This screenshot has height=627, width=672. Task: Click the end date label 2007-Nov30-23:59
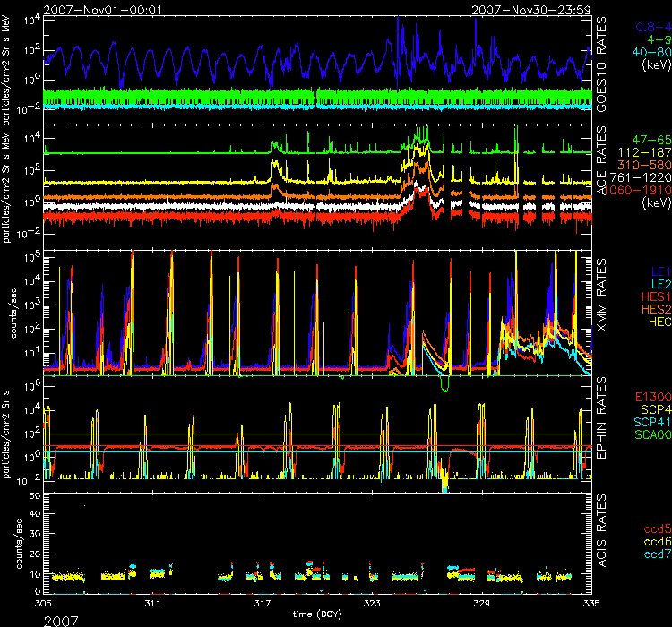531,10
